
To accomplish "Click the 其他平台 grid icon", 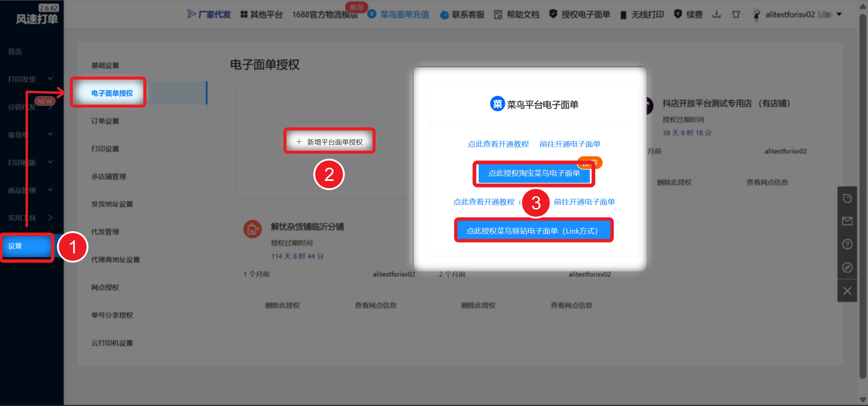I will click(x=244, y=14).
